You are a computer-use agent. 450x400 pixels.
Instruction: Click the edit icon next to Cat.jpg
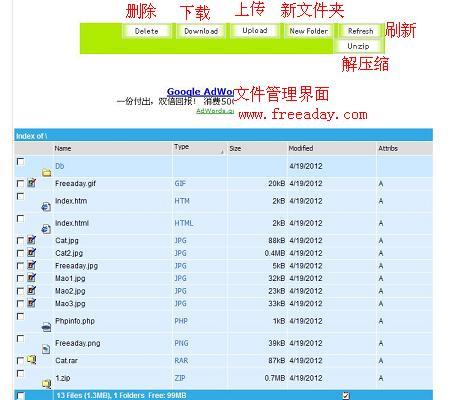click(32, 240)
